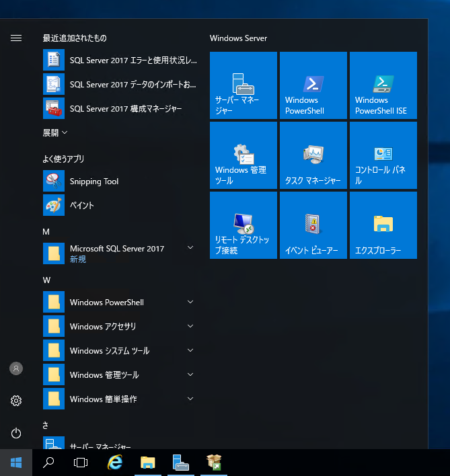This screenshot has width=450, height=476.
Task: Open Windows 管理ツール tile
Action: click(243, 155)
